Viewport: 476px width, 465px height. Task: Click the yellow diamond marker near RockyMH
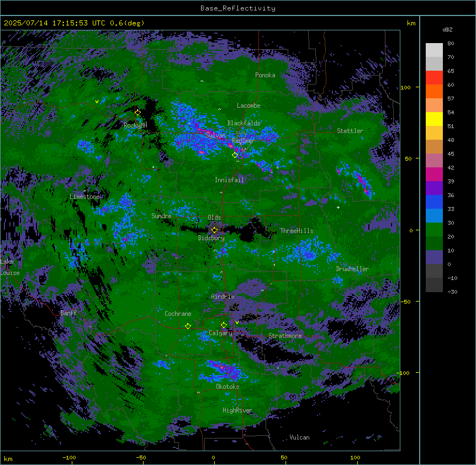coord(138,113)
